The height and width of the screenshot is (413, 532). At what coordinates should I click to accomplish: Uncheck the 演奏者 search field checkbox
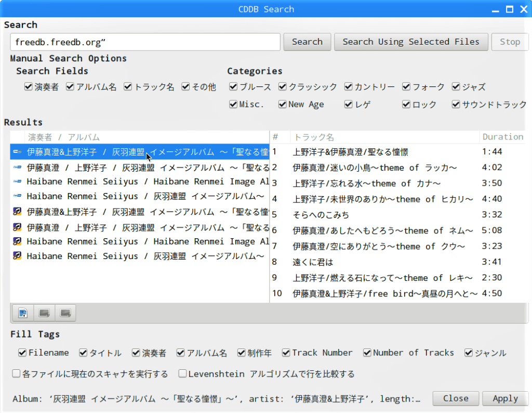pos(29,87)
